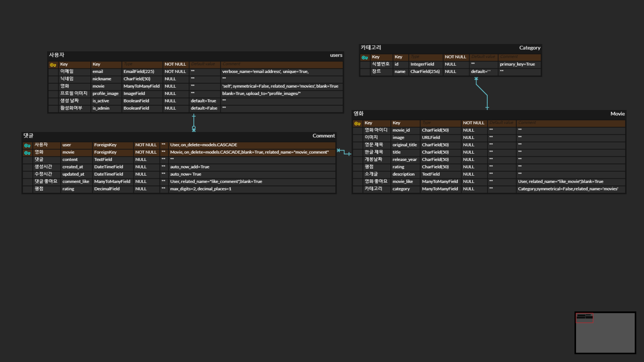This screenshot has height=362, width=644.
Task: Click the 카테고리 table header
Action: click(x=450, y=47)
